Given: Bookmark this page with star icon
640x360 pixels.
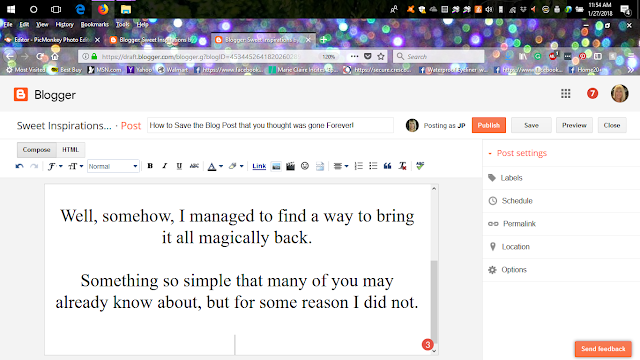Looking at the screenshot, I should [381, 56].
